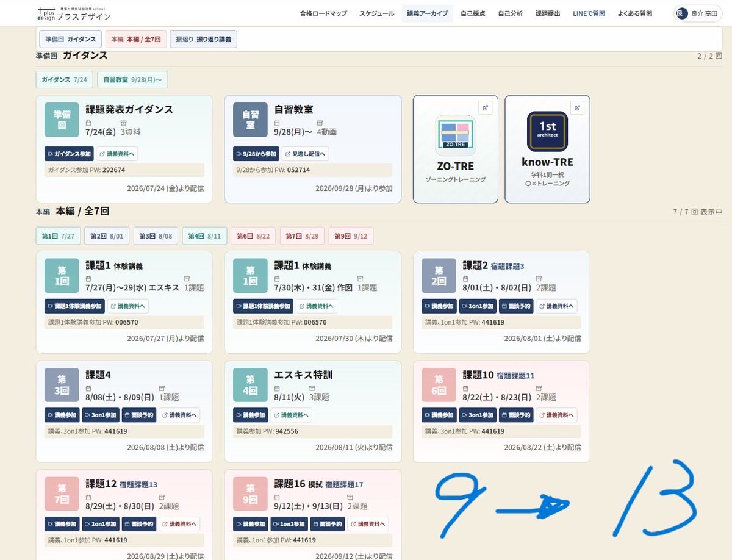Go to 課題提出 in the top navigation
The height and width of the screenshot is (560, 732).
point(548,13)
